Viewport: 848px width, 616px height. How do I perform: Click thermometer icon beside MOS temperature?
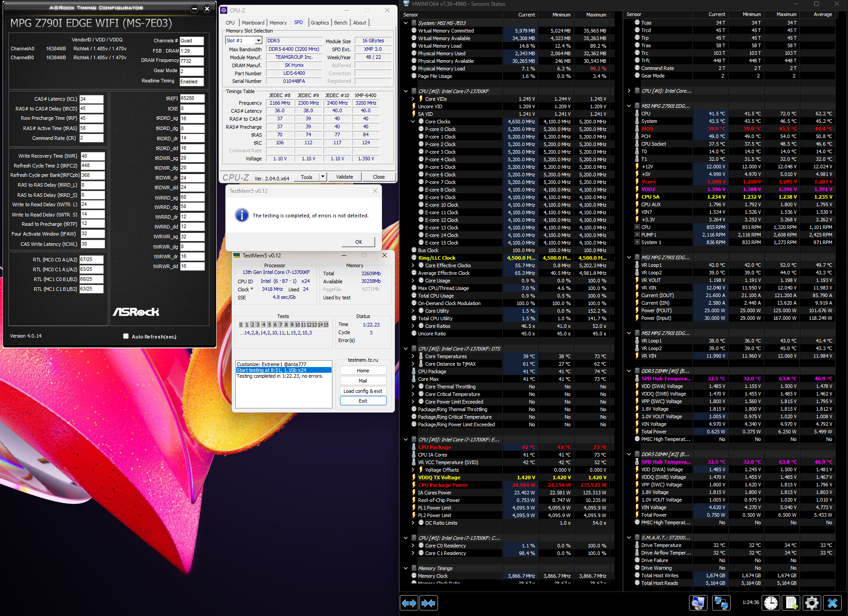tap(637, 129)
